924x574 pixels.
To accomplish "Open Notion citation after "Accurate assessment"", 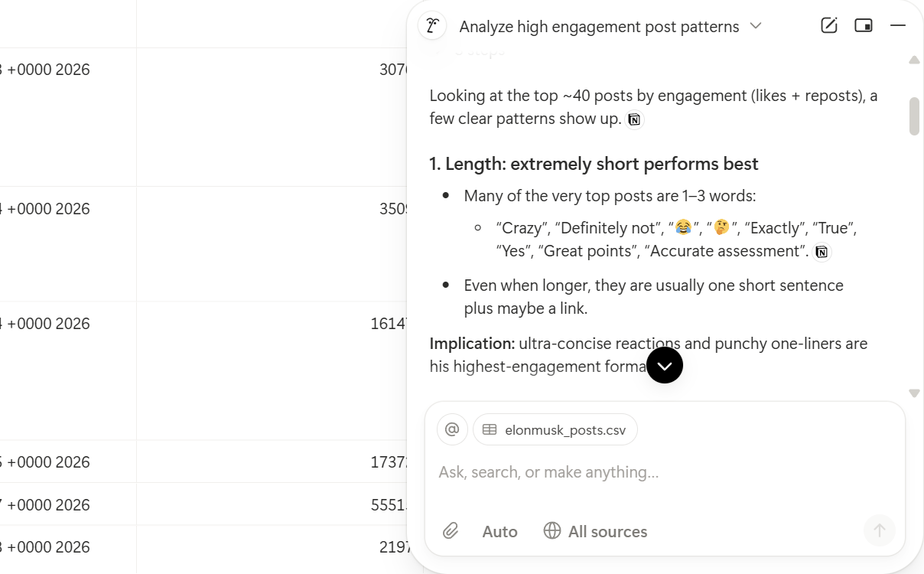I will pos(822,252).
